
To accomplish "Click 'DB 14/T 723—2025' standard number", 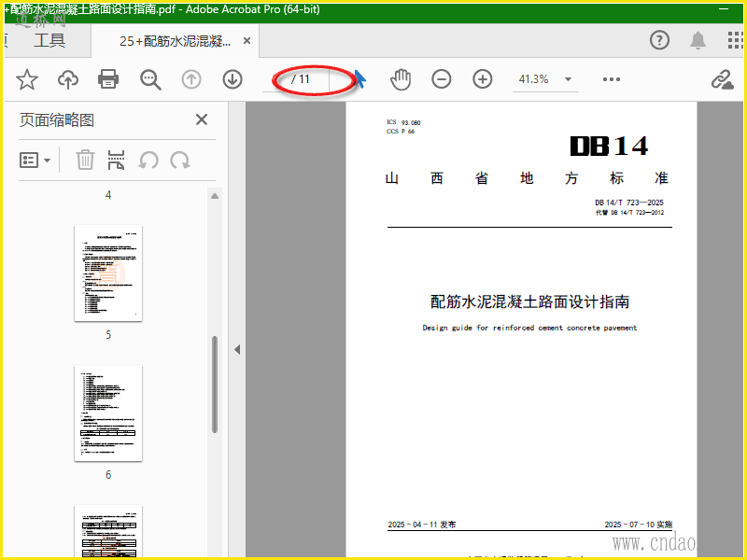I will [629, 203].
